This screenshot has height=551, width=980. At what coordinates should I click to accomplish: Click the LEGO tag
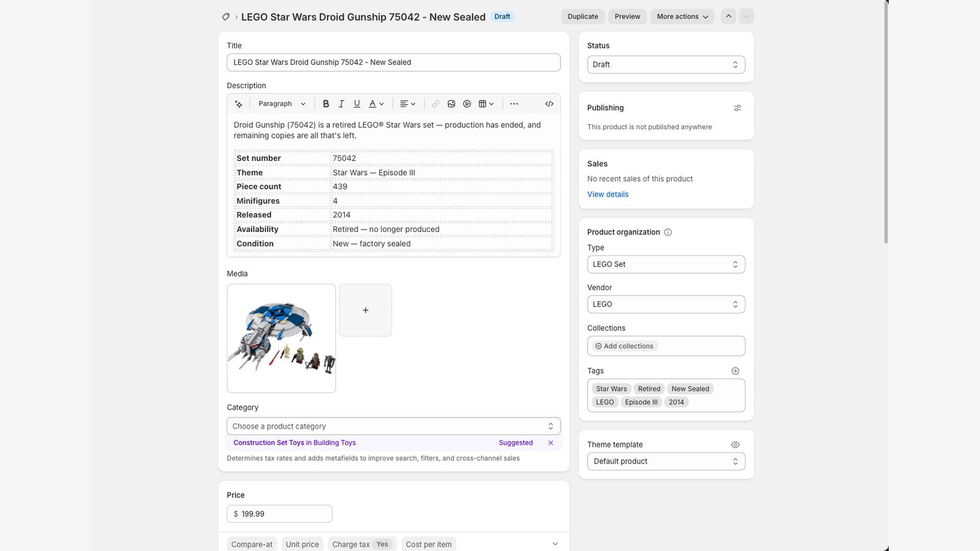point(605,402)
